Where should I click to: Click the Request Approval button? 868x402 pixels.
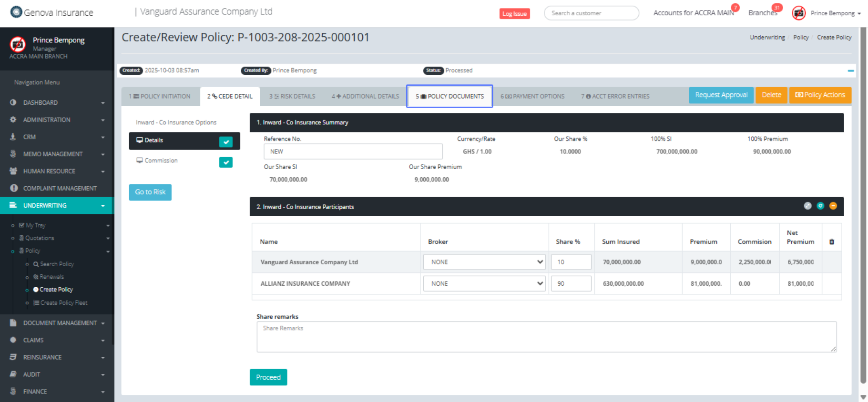click(721, 95)
